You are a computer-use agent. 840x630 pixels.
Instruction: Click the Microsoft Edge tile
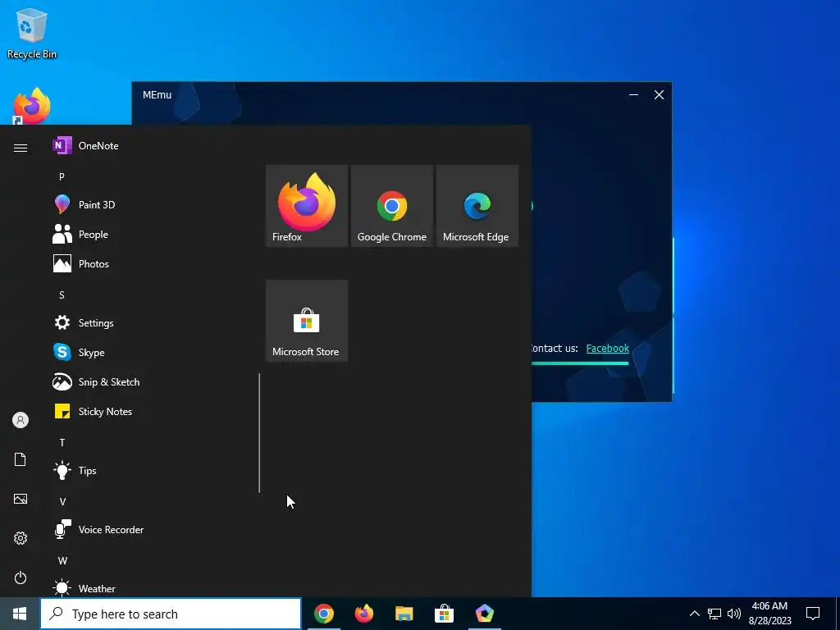pyautogui.click(x=477, y=206)
